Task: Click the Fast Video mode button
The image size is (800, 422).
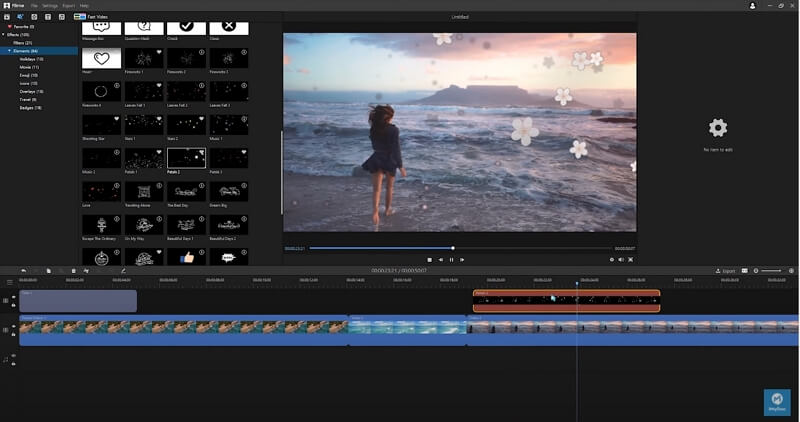Action: click(x=91, y=17)
